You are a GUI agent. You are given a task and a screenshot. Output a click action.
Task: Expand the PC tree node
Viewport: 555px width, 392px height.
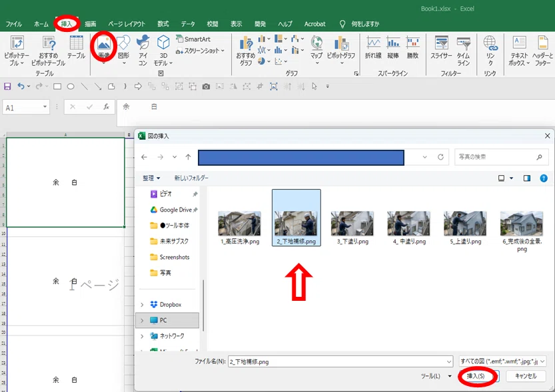(x=142, y=320)
